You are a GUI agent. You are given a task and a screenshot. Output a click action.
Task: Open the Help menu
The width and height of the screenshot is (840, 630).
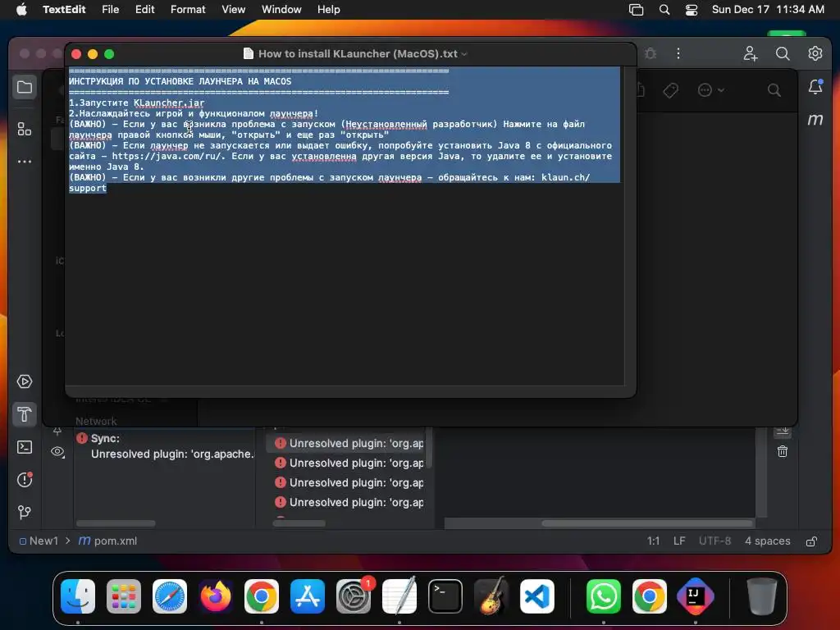pos(328,9)
